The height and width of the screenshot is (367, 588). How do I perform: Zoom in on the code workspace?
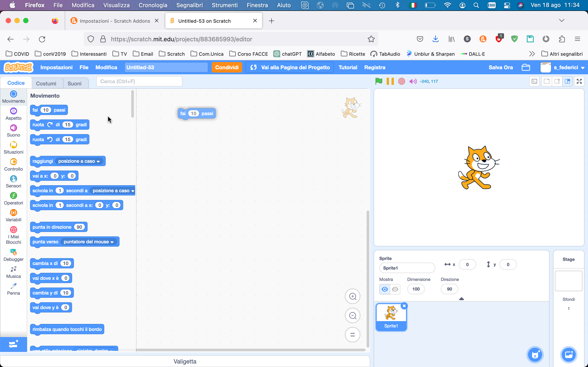click(353, 296)
